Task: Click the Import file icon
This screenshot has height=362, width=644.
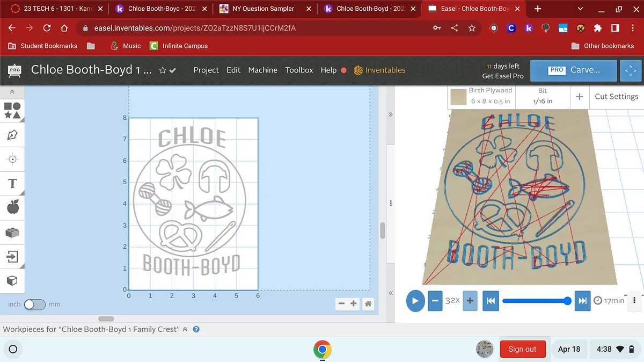Action: [12, 256]
